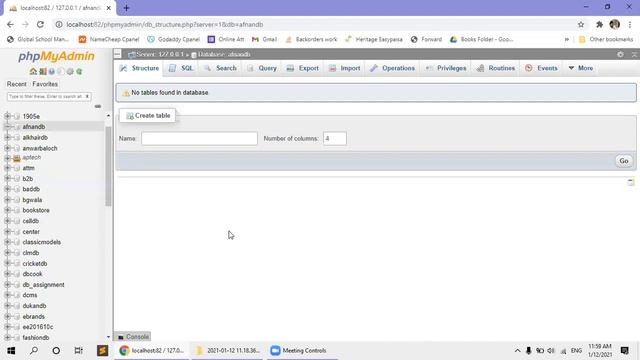Open the Import tab
The height and width of the screenshot is (360, 640).
tap(344, 68)
